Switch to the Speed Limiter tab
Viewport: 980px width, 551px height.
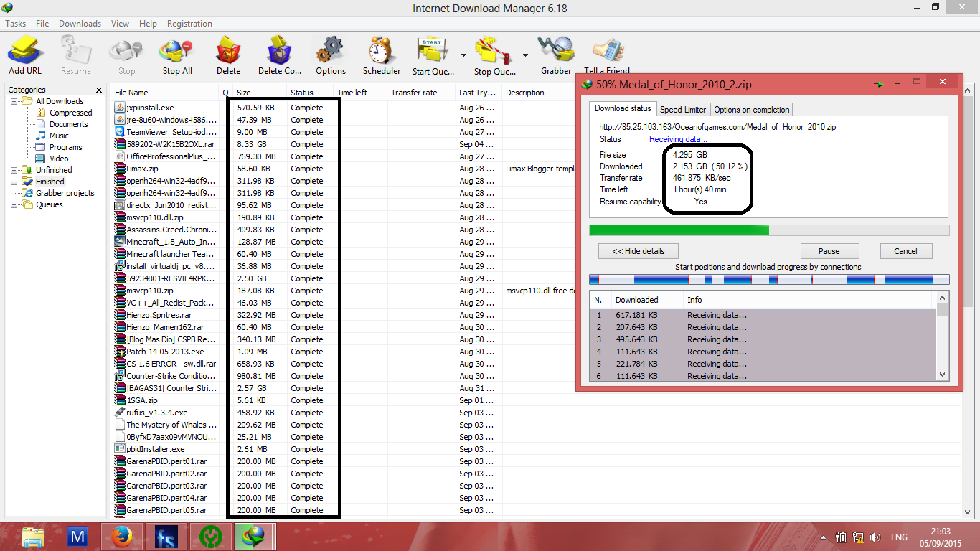683,110
